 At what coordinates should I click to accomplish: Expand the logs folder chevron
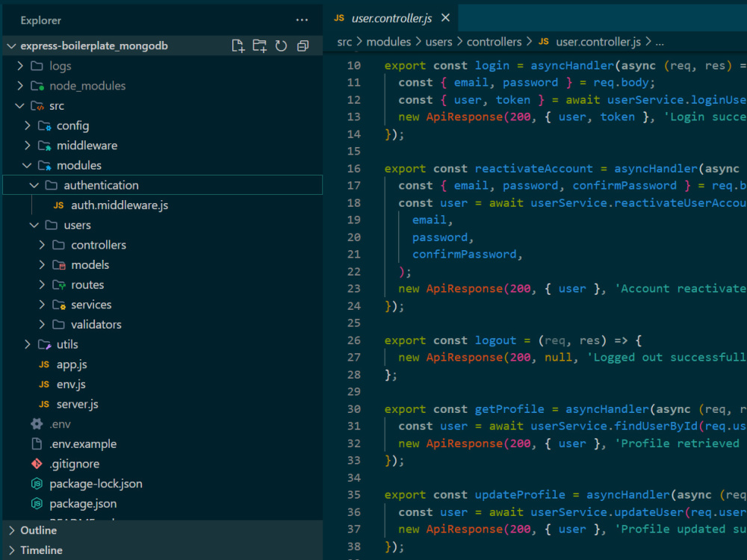20,66
